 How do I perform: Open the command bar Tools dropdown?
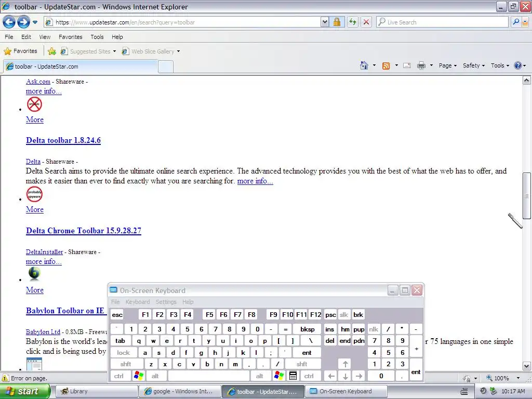pyautogui.click(x=500, y=65)
